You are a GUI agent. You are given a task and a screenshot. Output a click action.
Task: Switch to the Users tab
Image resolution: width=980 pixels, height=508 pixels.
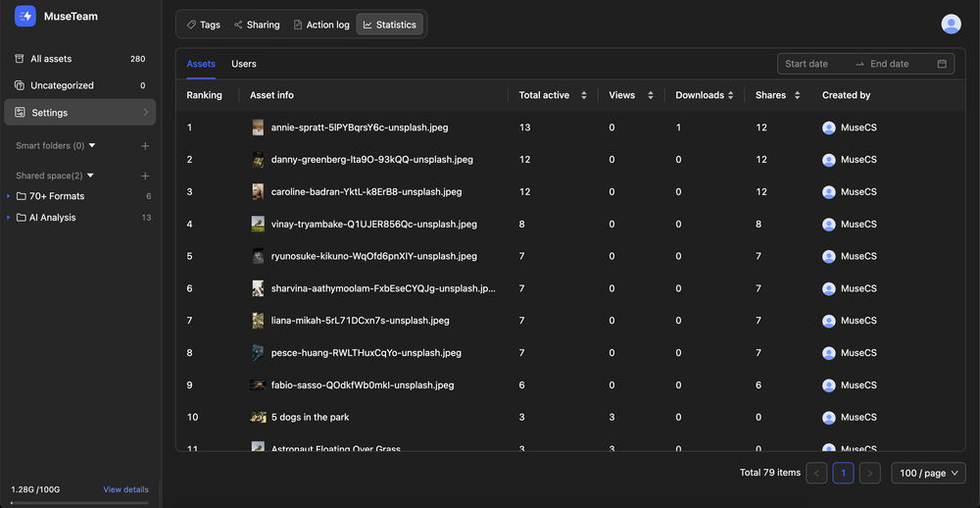(244, 64)
